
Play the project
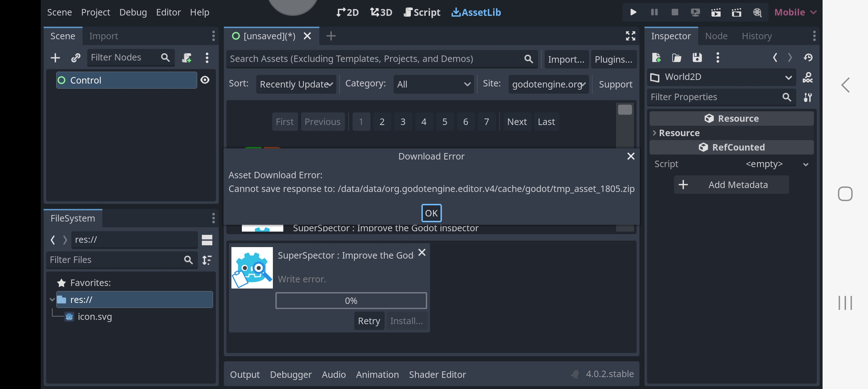pyautogui.click(x=633, y=12)
